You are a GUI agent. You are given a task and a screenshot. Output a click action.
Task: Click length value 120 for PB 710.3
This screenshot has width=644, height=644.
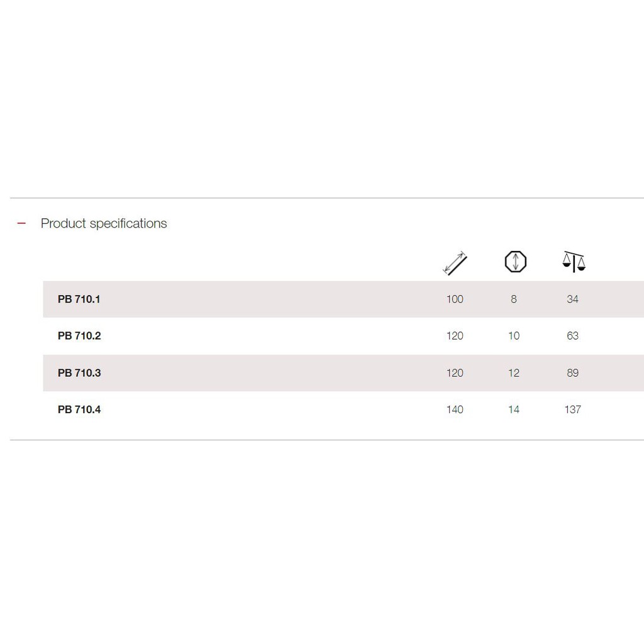pos(455,372)
